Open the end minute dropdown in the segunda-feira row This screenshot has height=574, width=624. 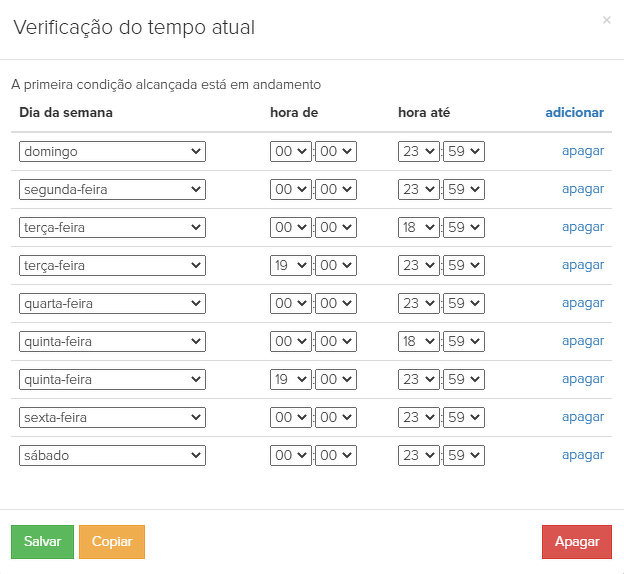464,189
